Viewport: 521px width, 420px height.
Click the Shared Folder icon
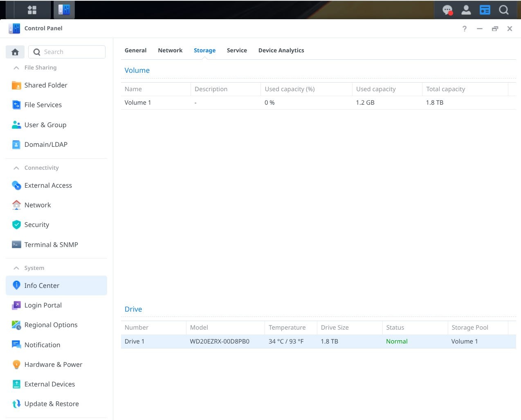coord(16,85)
